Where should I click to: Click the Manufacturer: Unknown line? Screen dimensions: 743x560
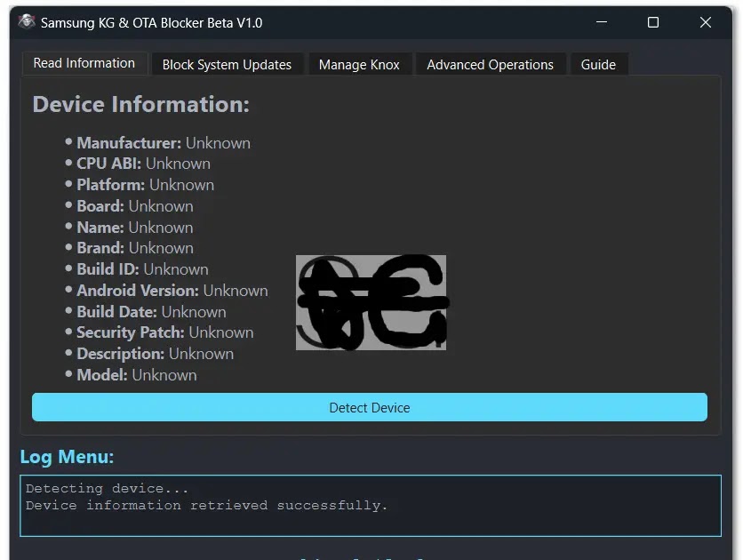[x=164, y=143]
